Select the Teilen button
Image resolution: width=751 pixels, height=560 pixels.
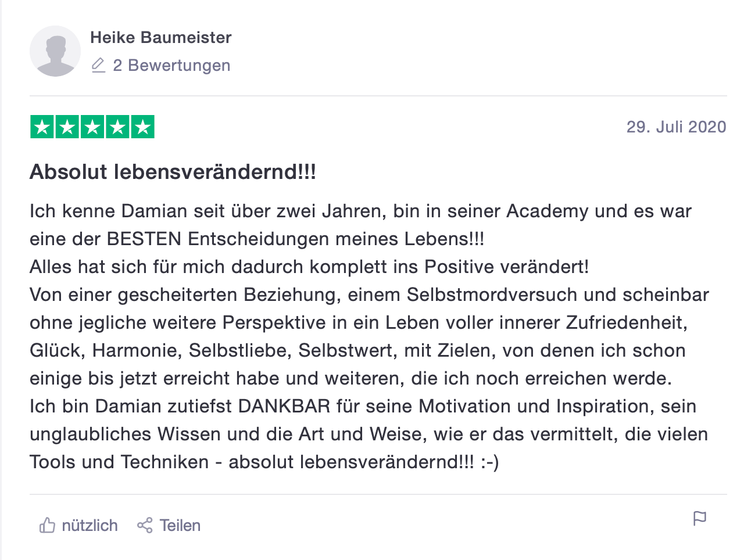click(x=169, y=526)
